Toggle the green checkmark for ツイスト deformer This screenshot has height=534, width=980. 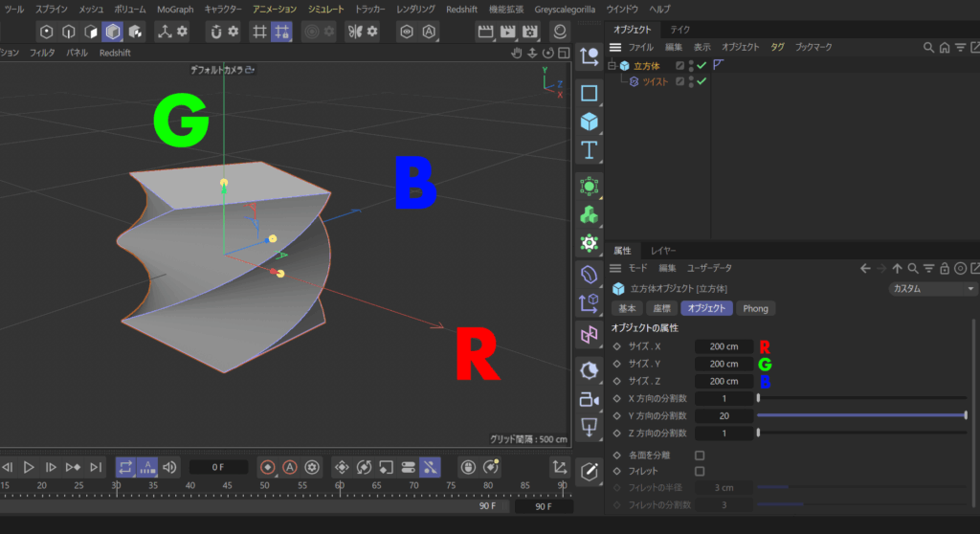click(702, 81)
